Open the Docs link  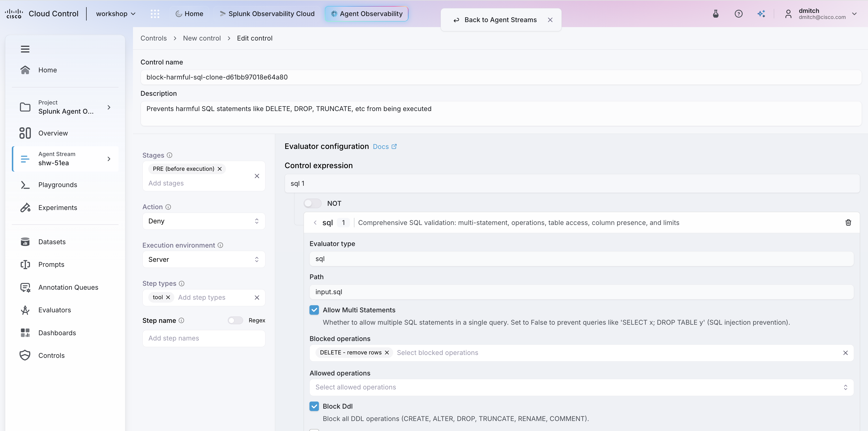click(x=385, y=147)
